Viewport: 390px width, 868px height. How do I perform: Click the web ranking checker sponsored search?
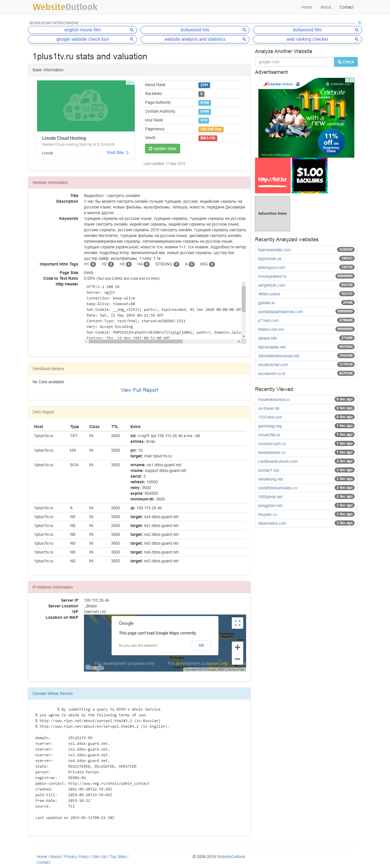307,39
